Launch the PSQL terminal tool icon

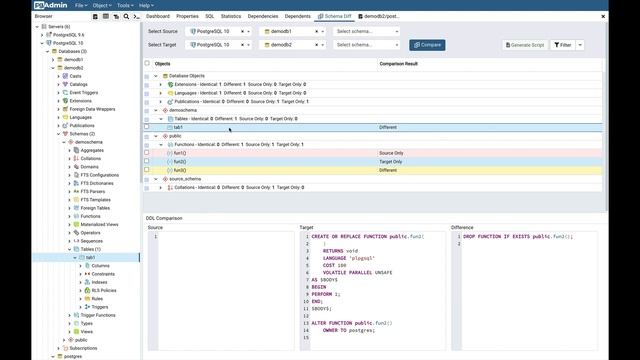pyautogui.click(x=136, y=16)
